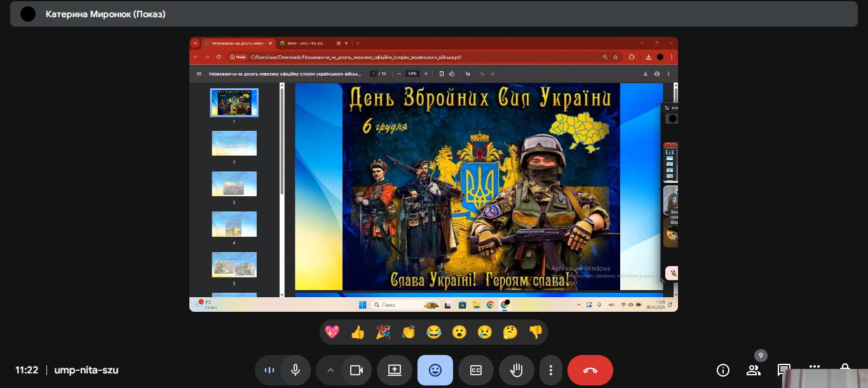
Task: Download the PDF document
Action: (x=646, y=73)
